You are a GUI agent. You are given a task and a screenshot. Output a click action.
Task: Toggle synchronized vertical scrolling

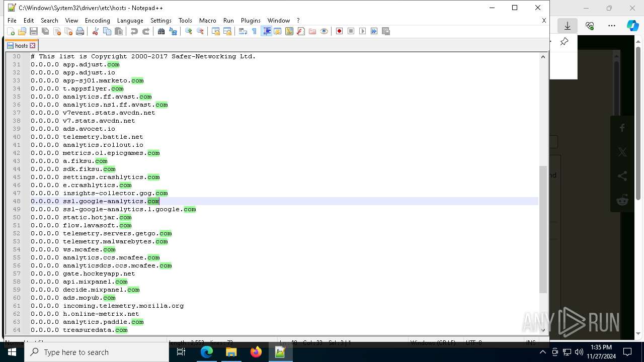(x=216, y=31)
